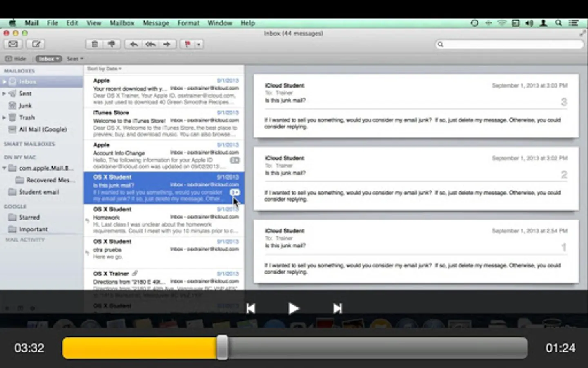This screenshot has width=588, height=368.
Task: Click the user account menu bar icon
Action: (x=543, y=23)
